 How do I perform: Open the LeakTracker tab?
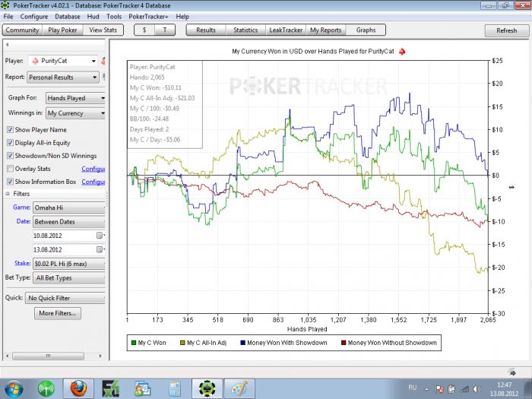pyautogui.click(x=286, y=30)
